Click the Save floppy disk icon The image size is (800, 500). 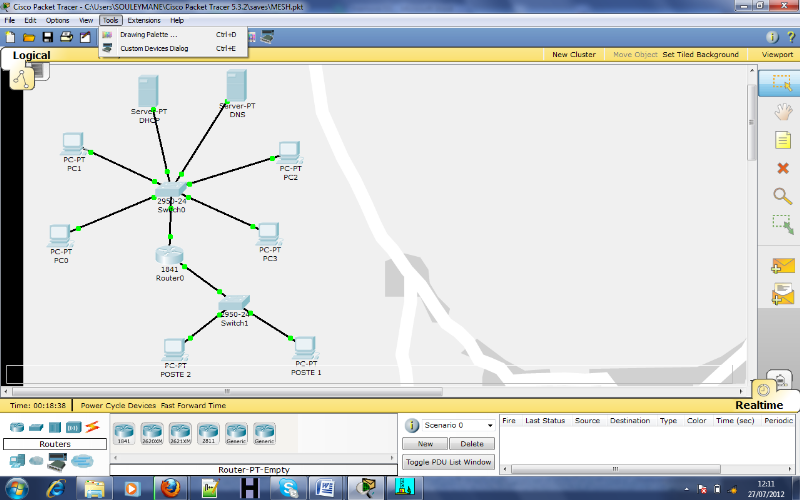(x=47, y=37)
